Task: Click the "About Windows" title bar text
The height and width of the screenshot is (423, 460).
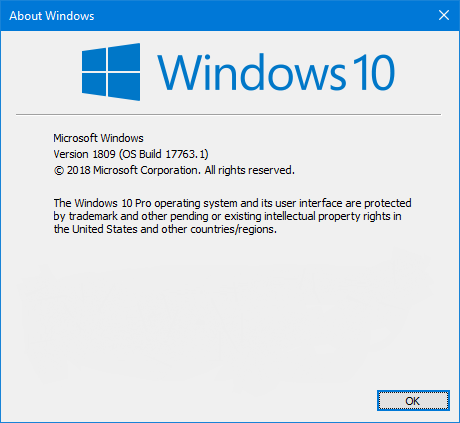Action: (52, 16)
